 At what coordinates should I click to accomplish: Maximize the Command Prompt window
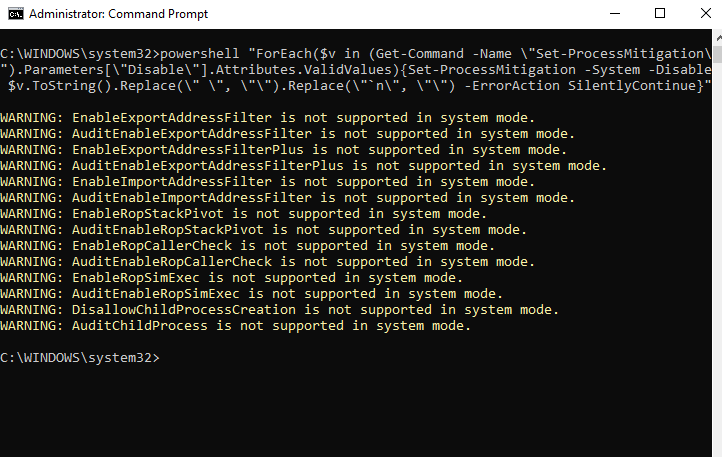pos(659,14)
